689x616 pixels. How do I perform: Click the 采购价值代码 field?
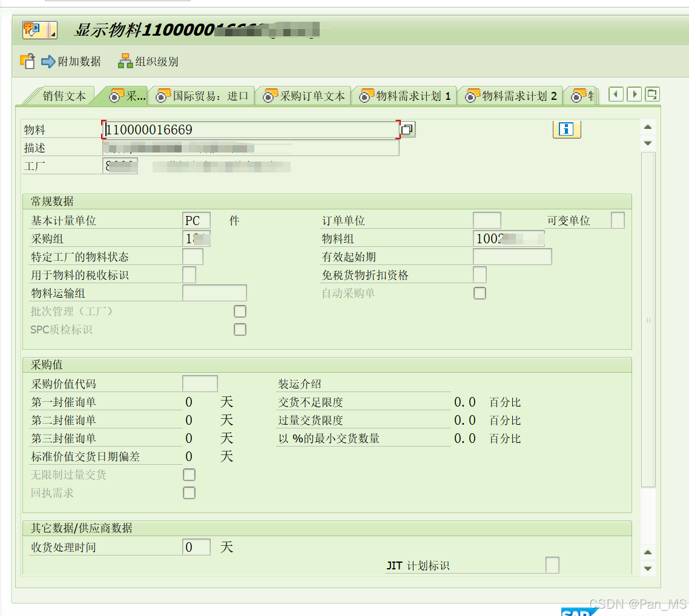point(200,383)
